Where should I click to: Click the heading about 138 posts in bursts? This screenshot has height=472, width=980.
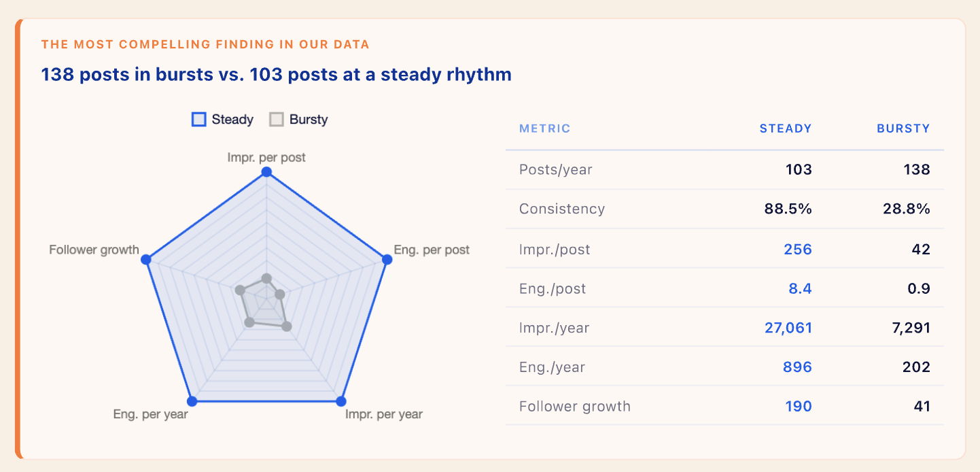(x=277, y=74)
